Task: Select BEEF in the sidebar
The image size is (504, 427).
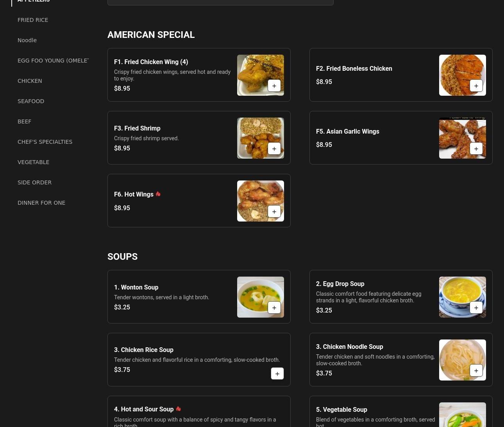Action: (x=24, y=121)
